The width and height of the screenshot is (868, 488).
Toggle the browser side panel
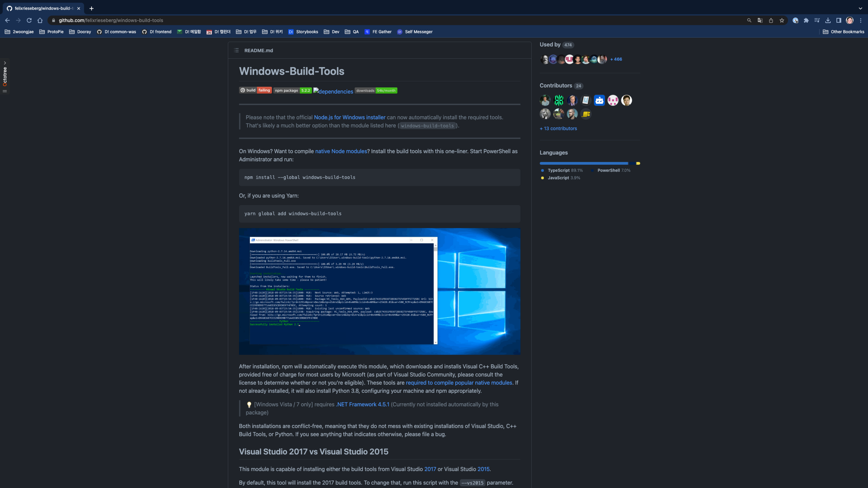(838, 20)
